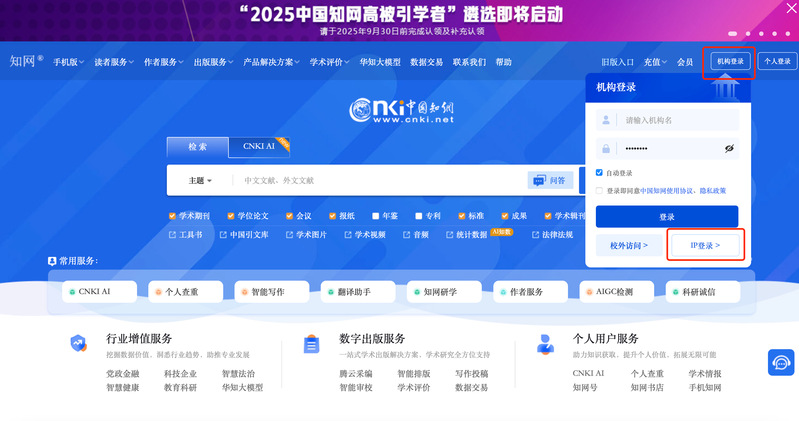Viewport: 799px width, 421px height.
Task: Click the blue 登录 submit button
Action: click(667, 217)
